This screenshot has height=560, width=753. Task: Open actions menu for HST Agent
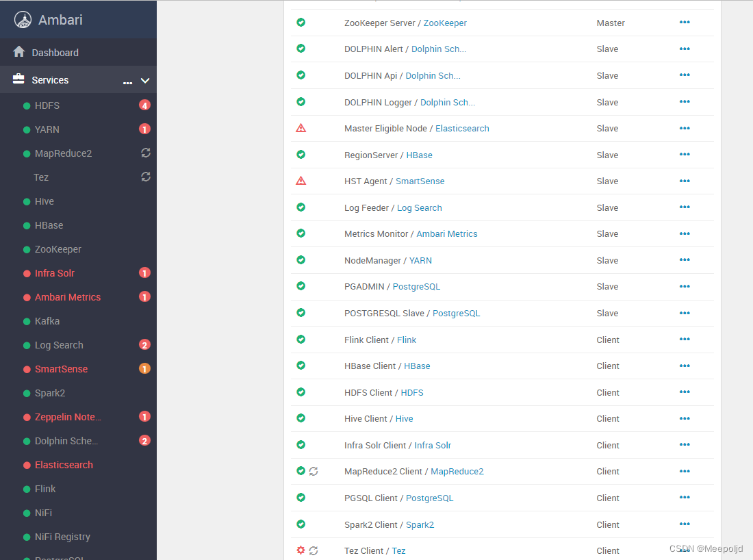685,181
